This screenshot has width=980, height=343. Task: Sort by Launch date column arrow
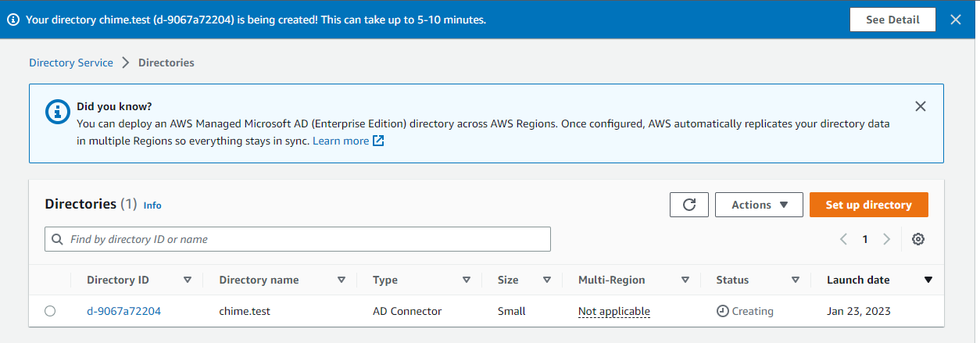tap(928, 280)
